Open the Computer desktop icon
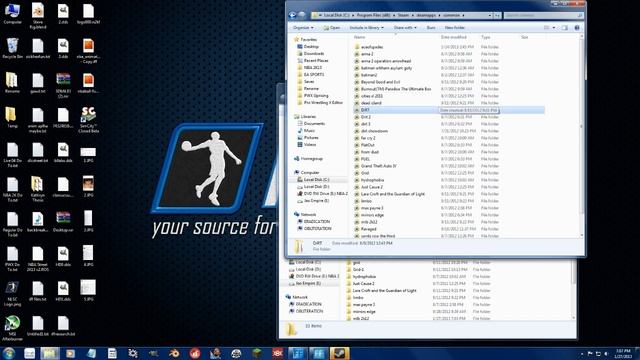The image size is (640, 360). click(12, 13)
